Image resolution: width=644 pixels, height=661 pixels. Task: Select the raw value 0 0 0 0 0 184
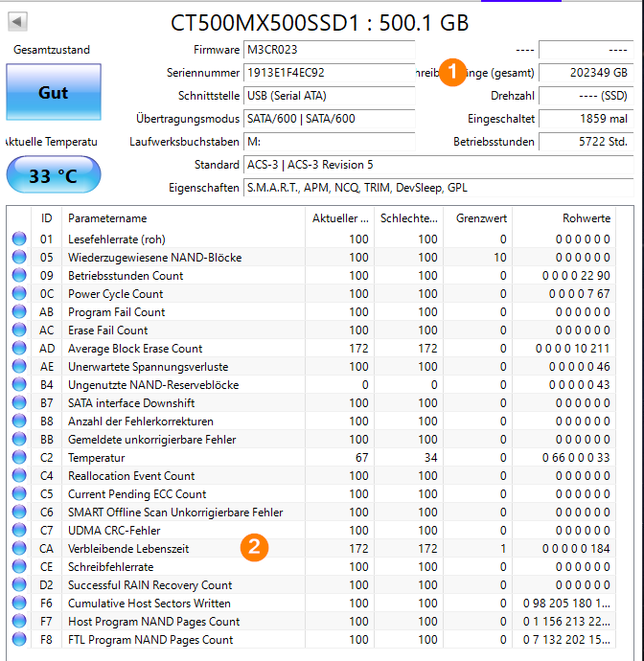pos(576,549)
